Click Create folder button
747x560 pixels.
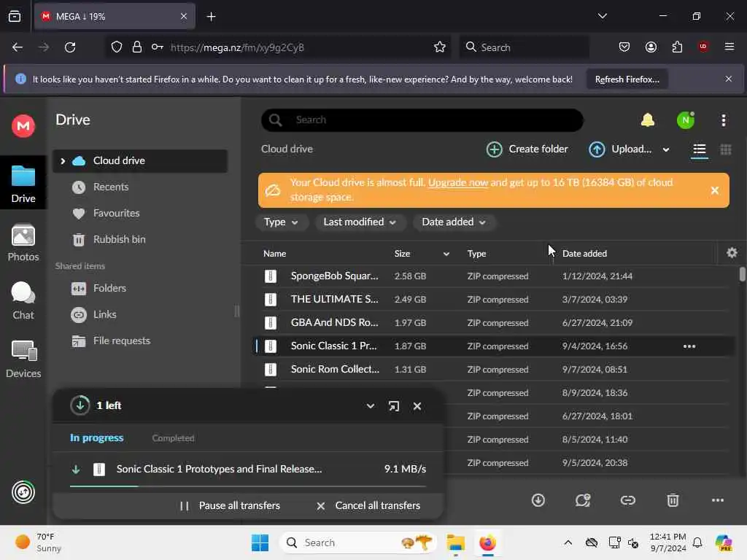click(x=527, y=149)
